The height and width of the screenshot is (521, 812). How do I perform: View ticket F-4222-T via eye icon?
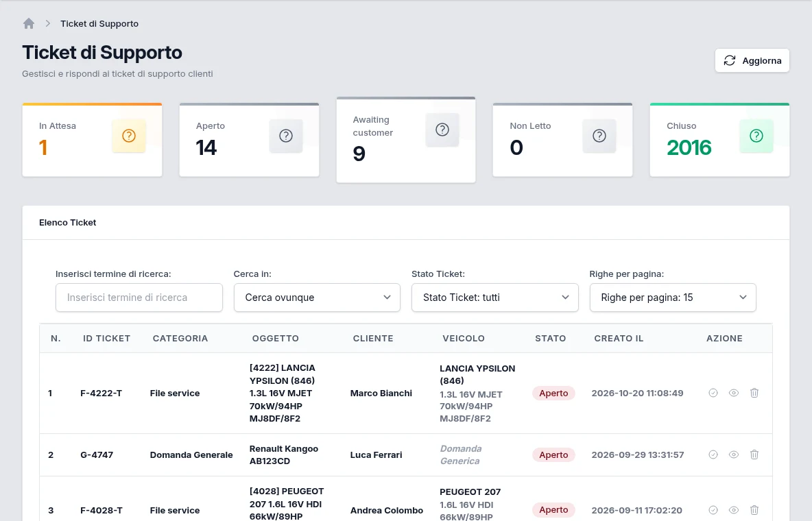pyautogui.click(x=734, y=393)
